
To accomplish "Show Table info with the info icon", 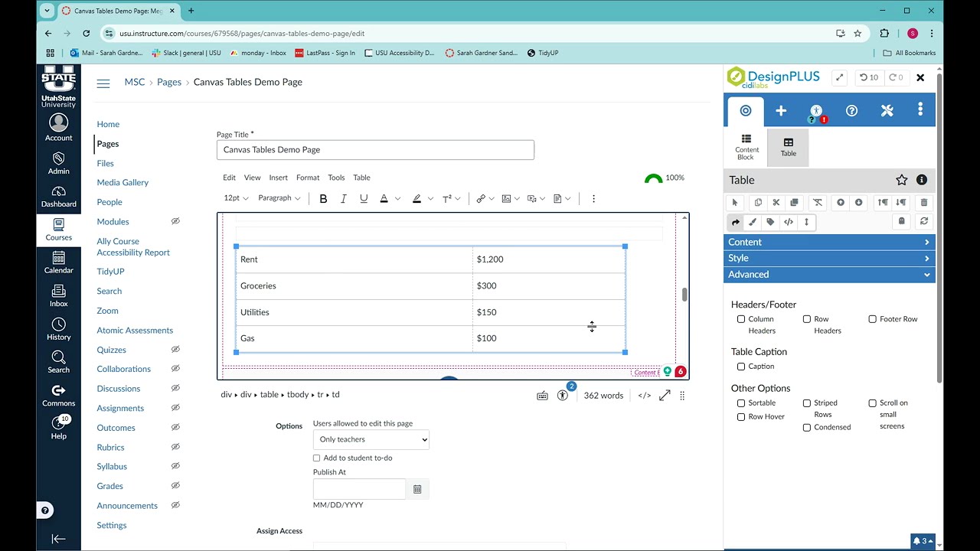I will tap(922, 180).
